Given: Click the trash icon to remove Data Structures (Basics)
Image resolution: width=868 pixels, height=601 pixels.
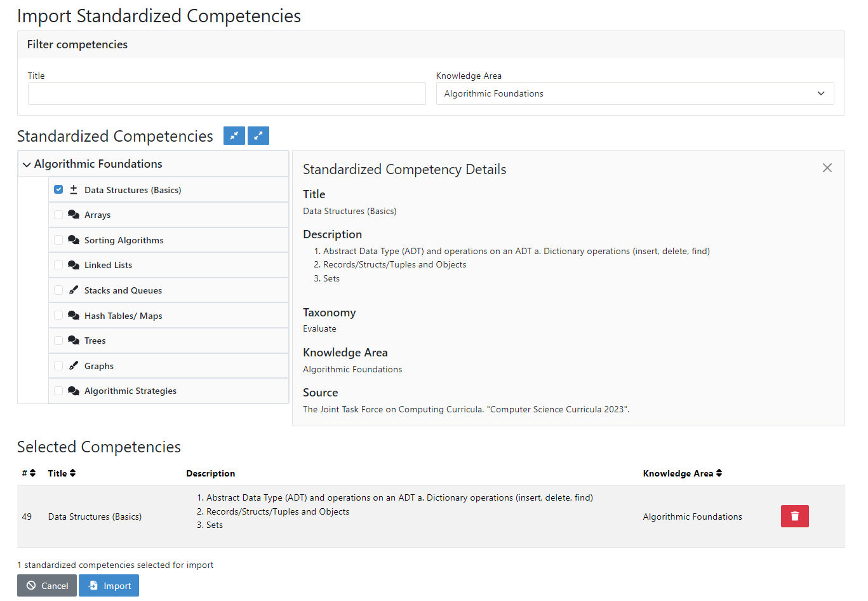Looking at the screenshot, I should pyautogui.click(x=794, y=516).
